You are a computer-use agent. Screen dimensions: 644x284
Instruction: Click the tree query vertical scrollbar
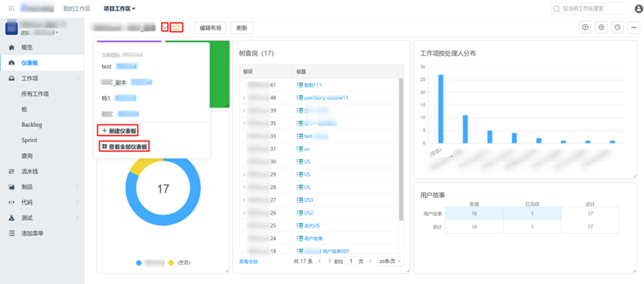click(401, 149)
